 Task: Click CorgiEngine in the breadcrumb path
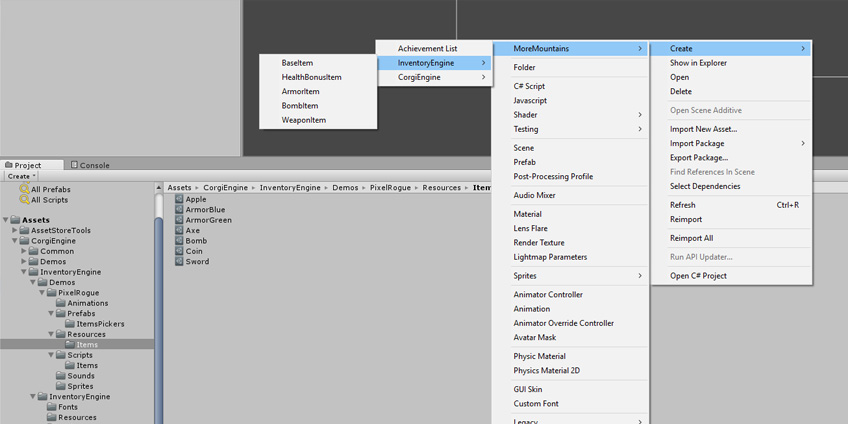tap(226, 188)
